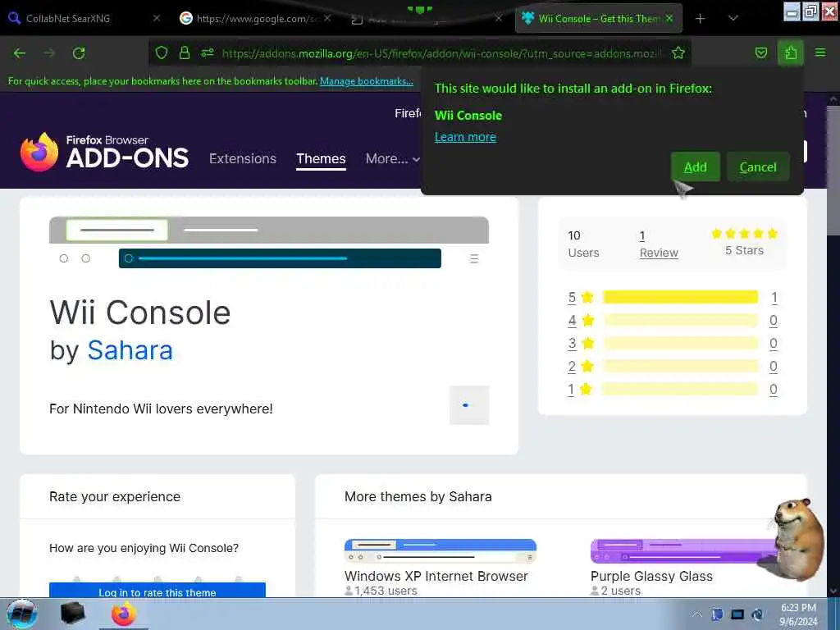840x630 pixels.
Task: Open the Sahara author link
Action: coord(130,350)
